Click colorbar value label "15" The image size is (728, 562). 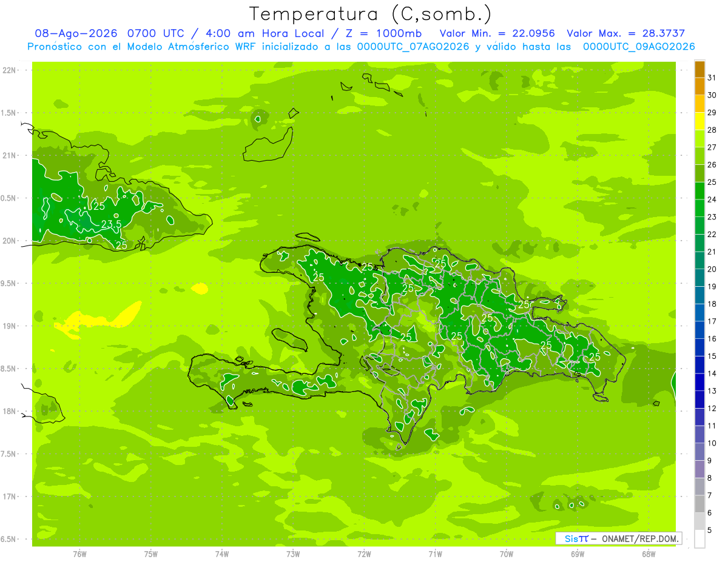pos(712,356)
